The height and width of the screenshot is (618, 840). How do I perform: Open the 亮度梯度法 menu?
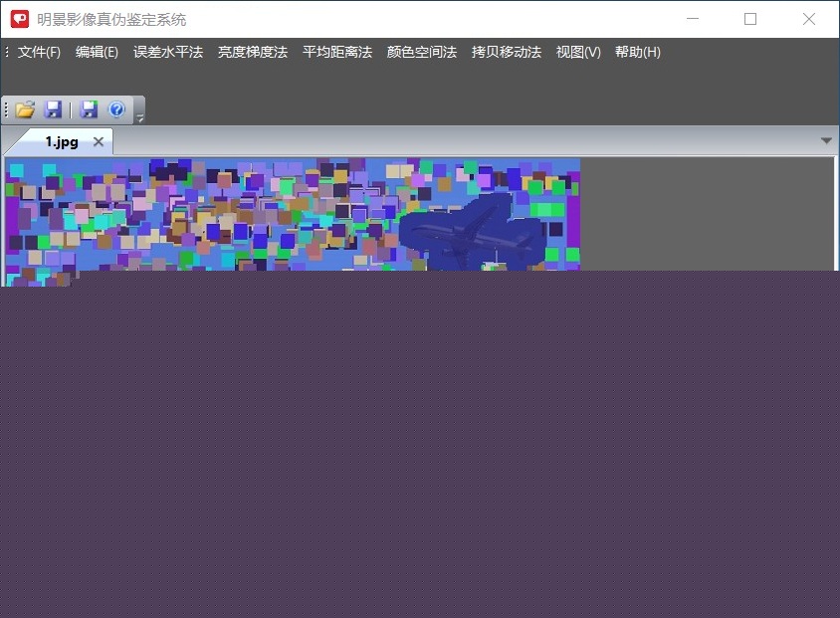click(x=253, y=52)
